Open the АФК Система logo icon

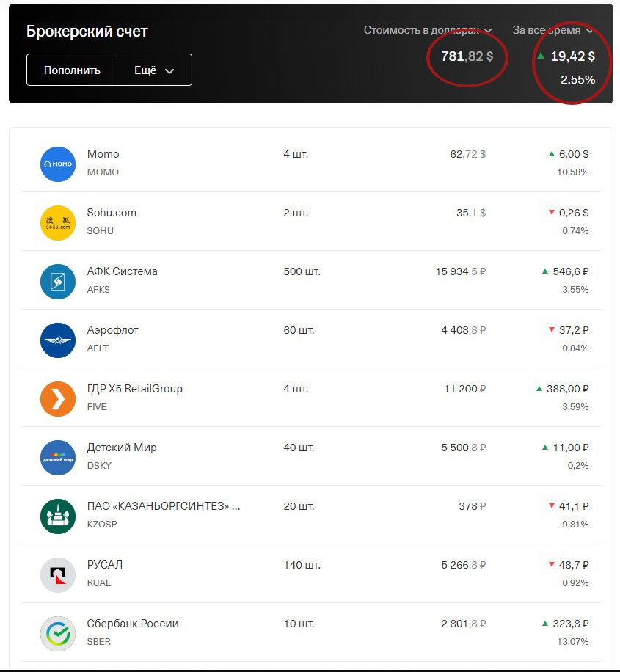coord(58,282)
